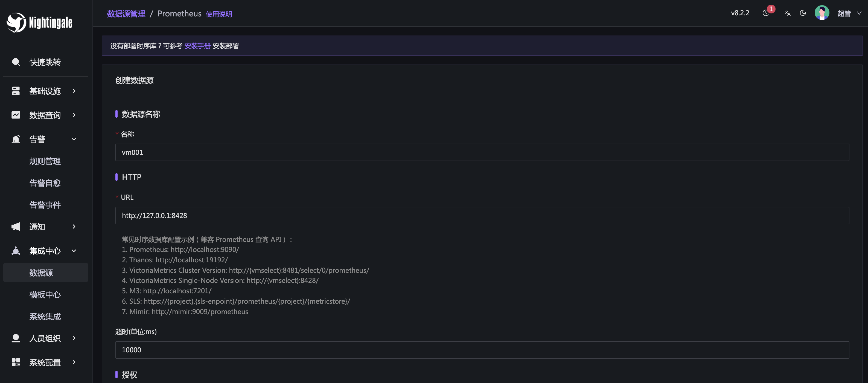Click the 使用说明 link
Image resolution: width=868 pixels, height=383 pixels.
point(219,14)
